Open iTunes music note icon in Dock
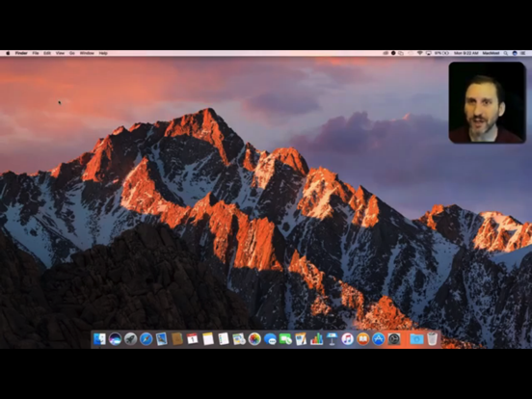 [x=347, y=339]
